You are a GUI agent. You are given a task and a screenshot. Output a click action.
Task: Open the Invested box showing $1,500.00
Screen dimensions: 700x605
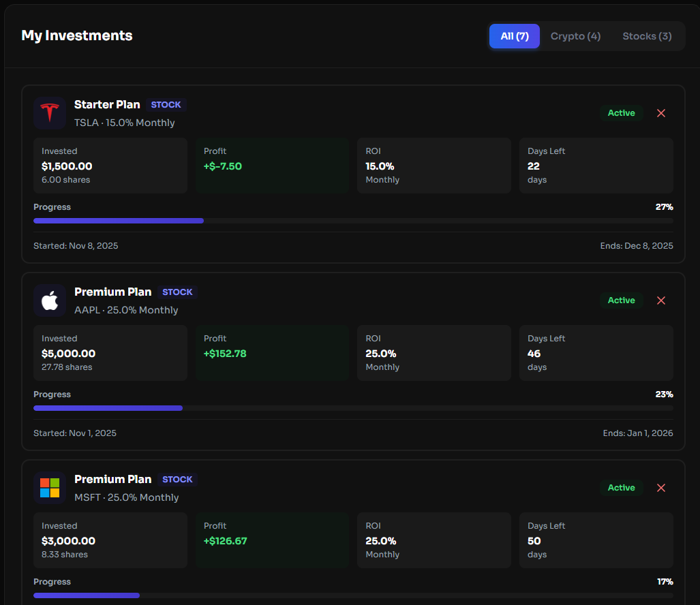[110, 165]
